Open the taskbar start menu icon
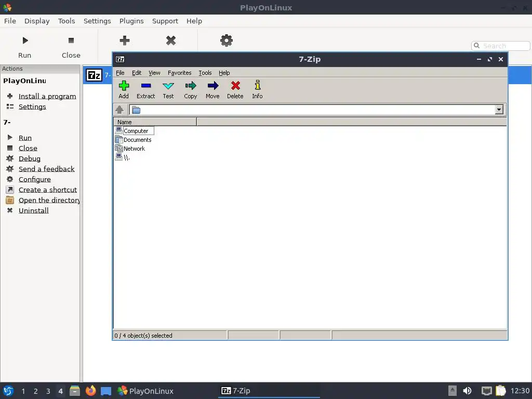Image resolution: width=532 pixels, height=399 pixels. [8, 391]
